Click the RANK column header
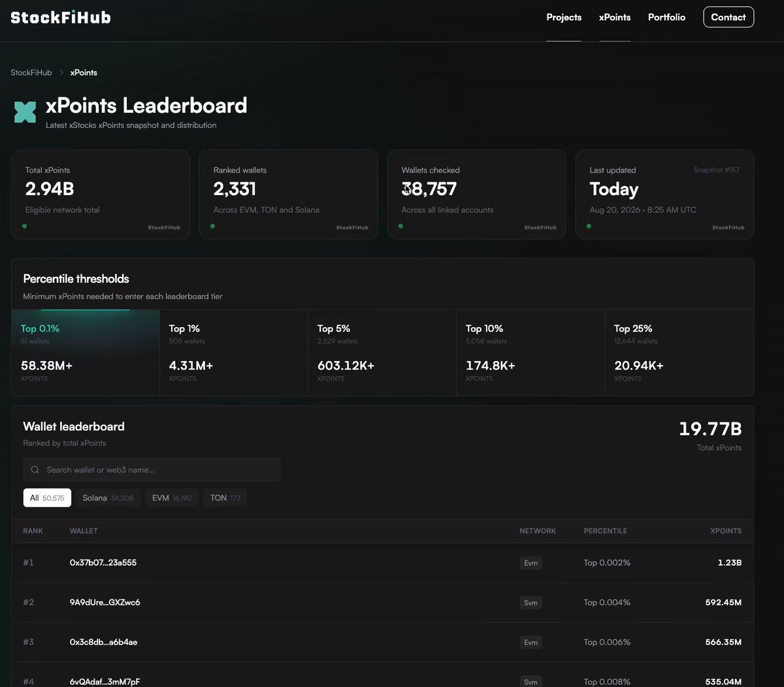784x687 pixels. 33,531
